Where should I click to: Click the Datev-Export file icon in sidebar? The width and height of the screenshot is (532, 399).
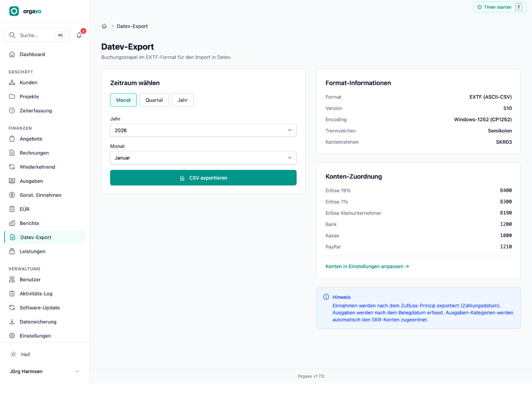[x=13, y=237]
